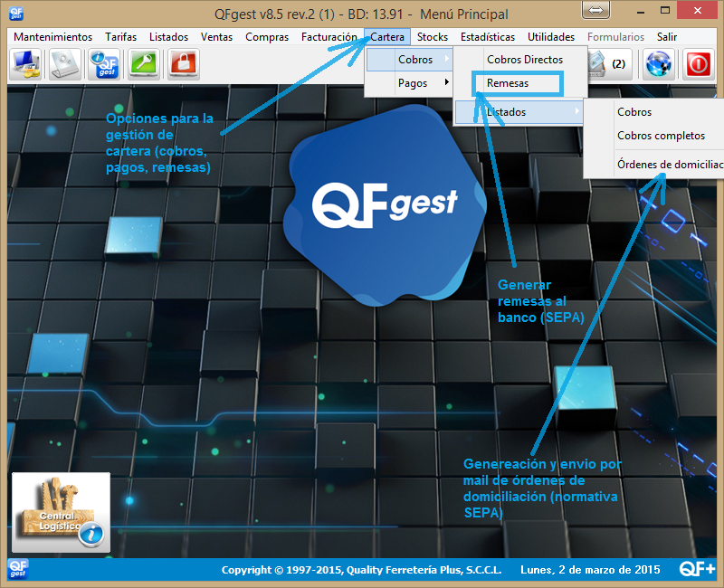Click the toolbar icon labeled (2)

(x=609, y=64)
